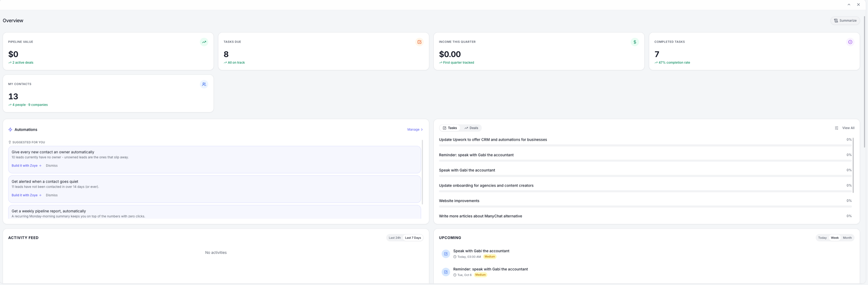Click 'First quarter tracked' text
Image resolution: width=868 pixels, height=285 pixels.
(458, 63)
